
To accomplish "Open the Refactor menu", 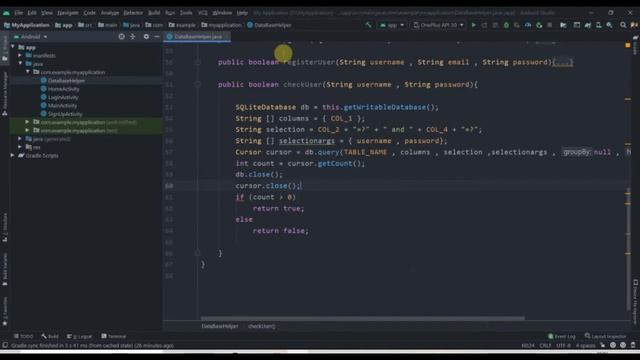I will (133, 13).
